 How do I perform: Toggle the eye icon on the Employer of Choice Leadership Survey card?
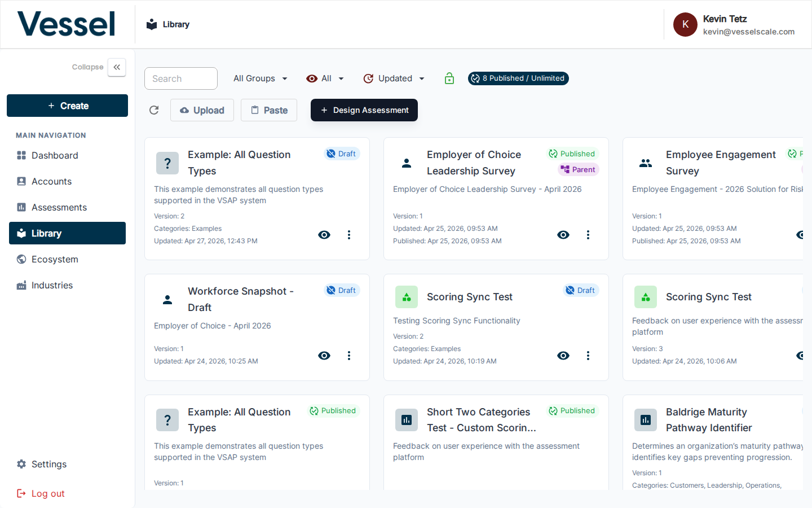click(x=563, y=235)
